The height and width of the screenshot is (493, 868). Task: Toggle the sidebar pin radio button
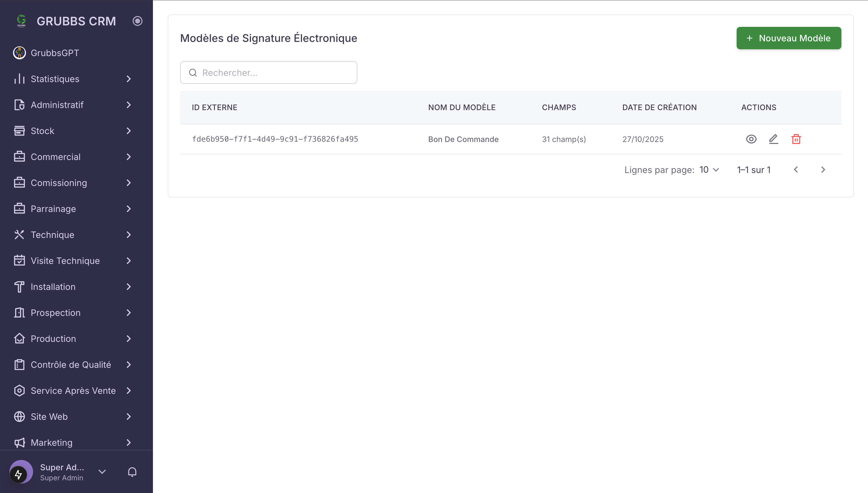coord(138,21)
